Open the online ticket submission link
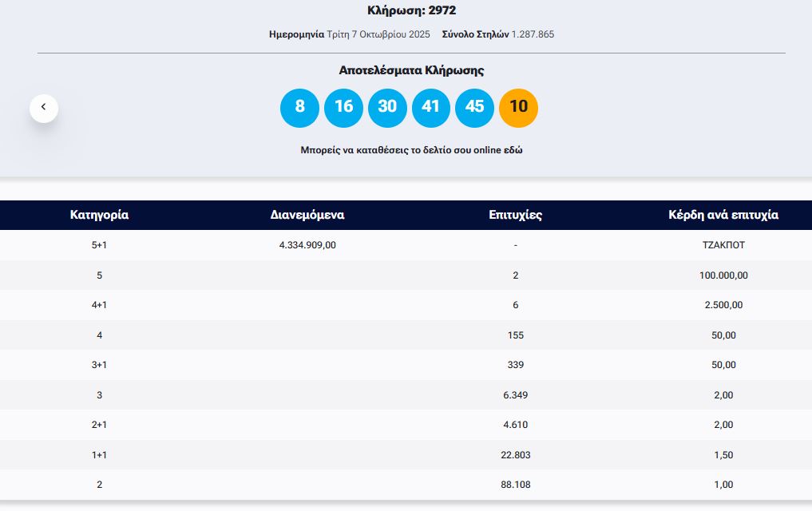The height and width of the screenshot is (511, 812). (411, 150)
